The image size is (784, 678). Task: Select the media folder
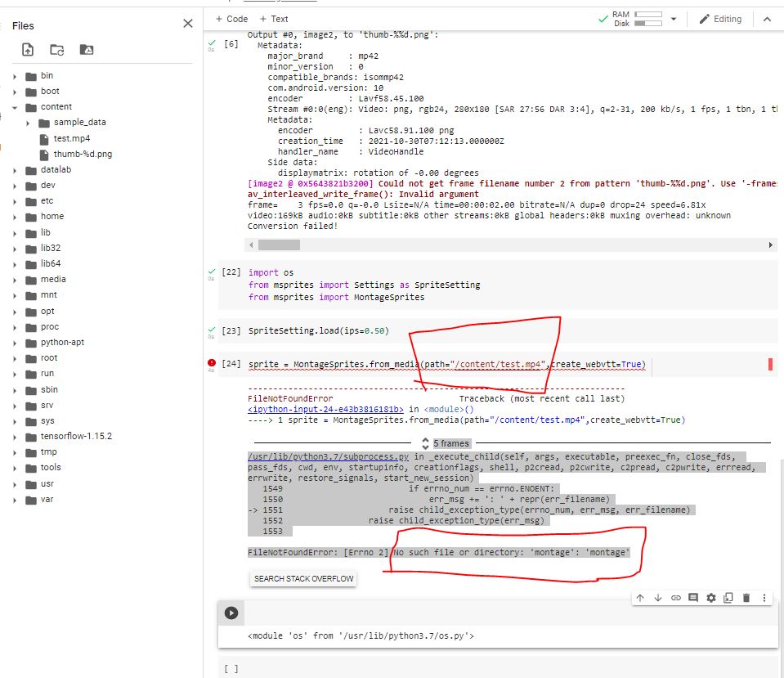(x=53, y=279)
